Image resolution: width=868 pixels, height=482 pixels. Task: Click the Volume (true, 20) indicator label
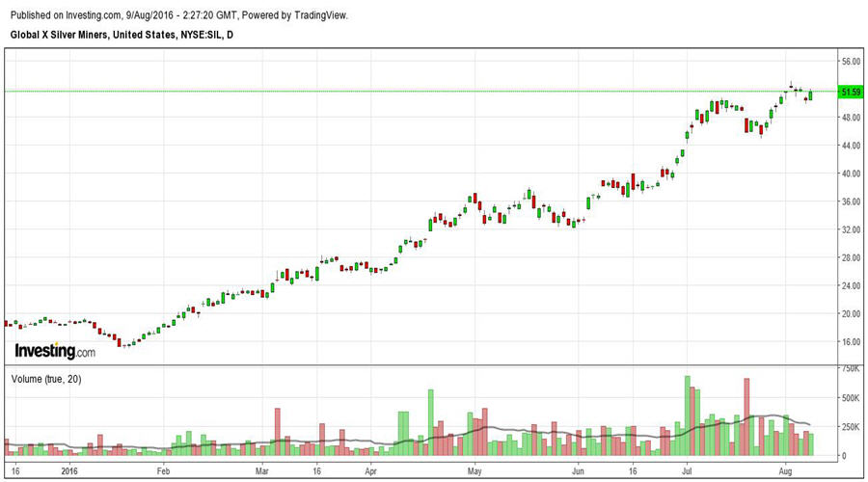coord(46,379)
